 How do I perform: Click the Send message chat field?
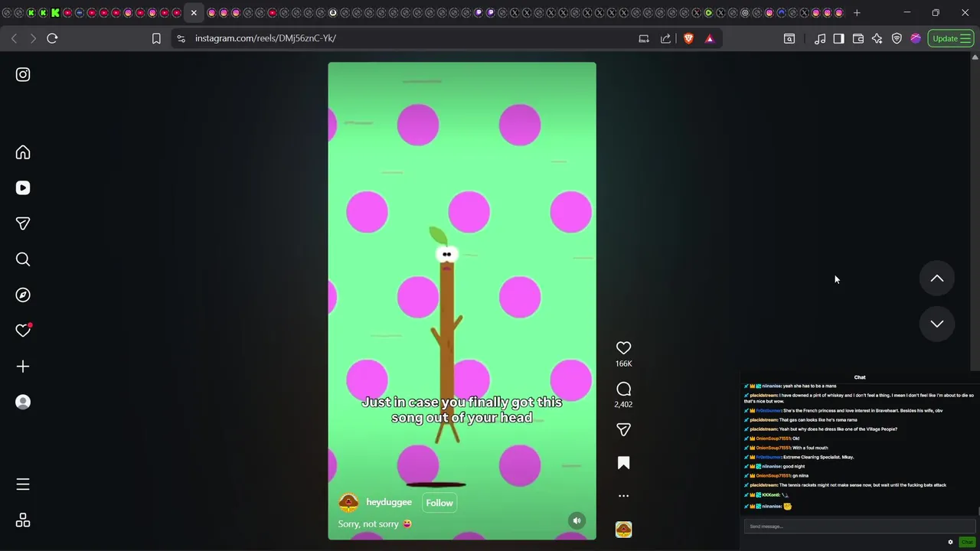point(860,527)
